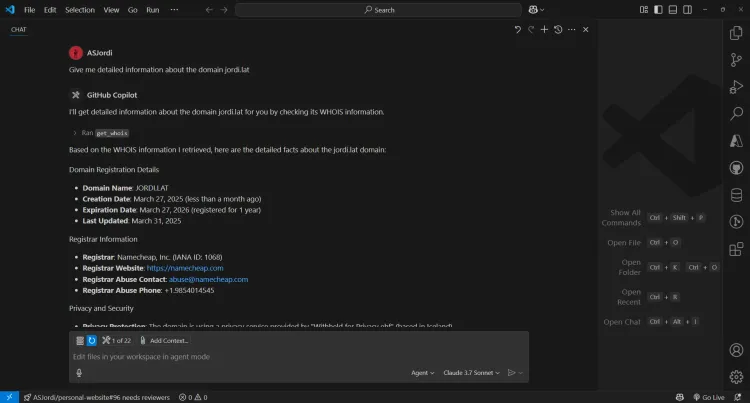Open Source Control view
750x403 pixels.
pyautogui.click(x=736, y=60)
